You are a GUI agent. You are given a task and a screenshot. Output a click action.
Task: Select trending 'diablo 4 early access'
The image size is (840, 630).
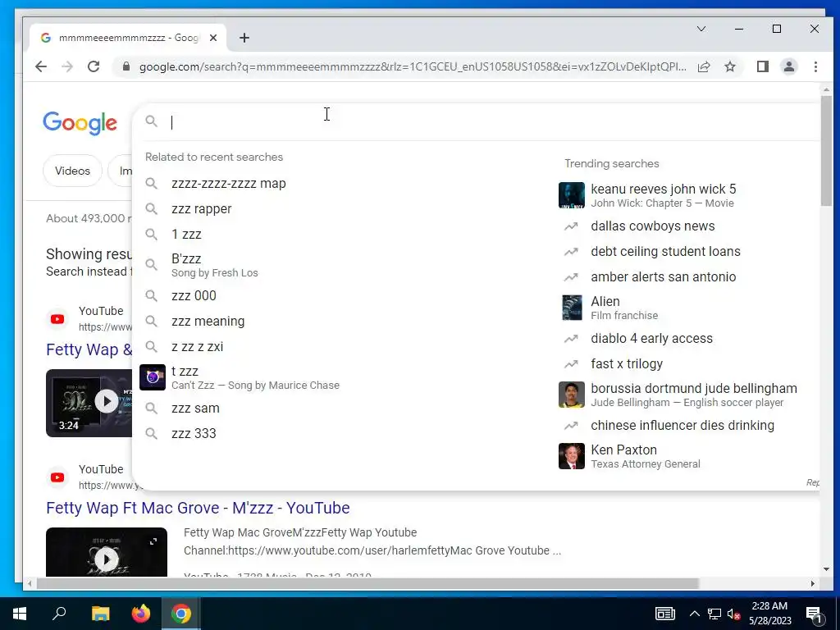(651, 339)
